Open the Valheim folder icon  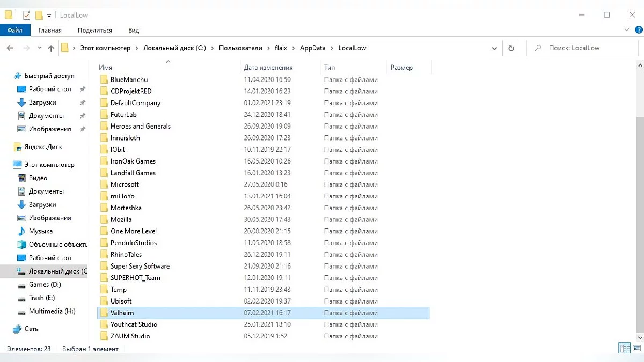[104, 313]
